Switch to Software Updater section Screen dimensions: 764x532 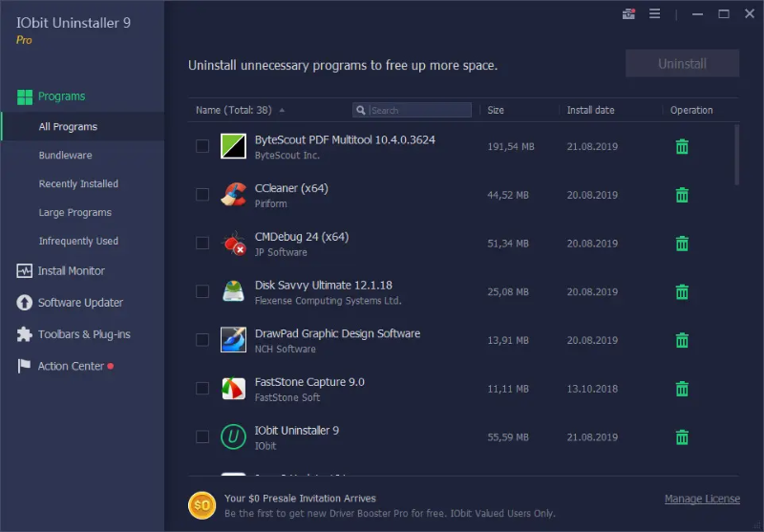tap(80, 303)
